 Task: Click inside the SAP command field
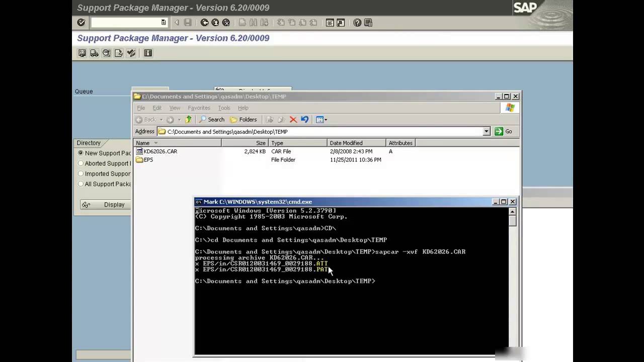point(125,23)
